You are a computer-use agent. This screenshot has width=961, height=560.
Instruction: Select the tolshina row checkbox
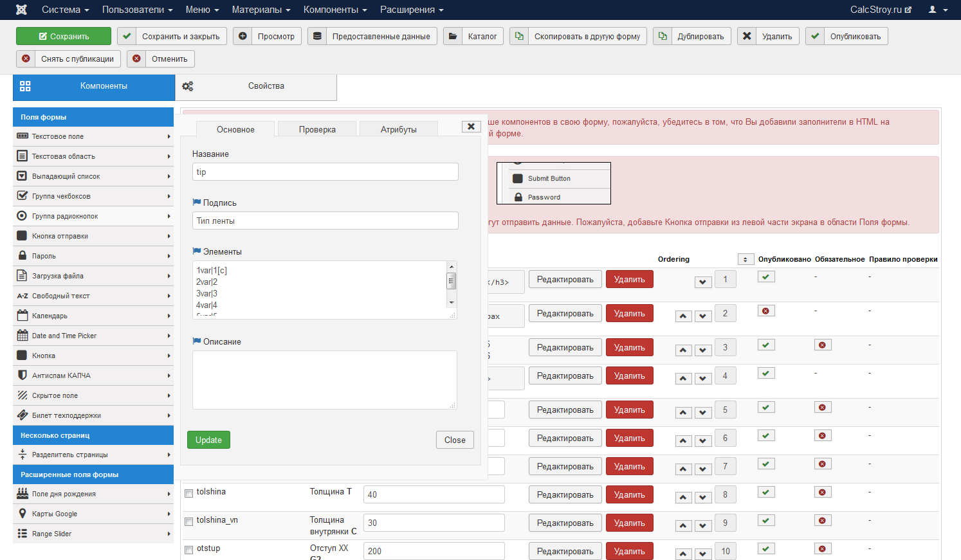[189, 494]
